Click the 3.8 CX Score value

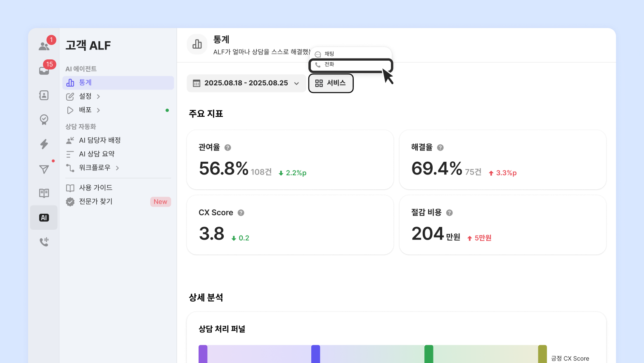click(x=212, y=234)
